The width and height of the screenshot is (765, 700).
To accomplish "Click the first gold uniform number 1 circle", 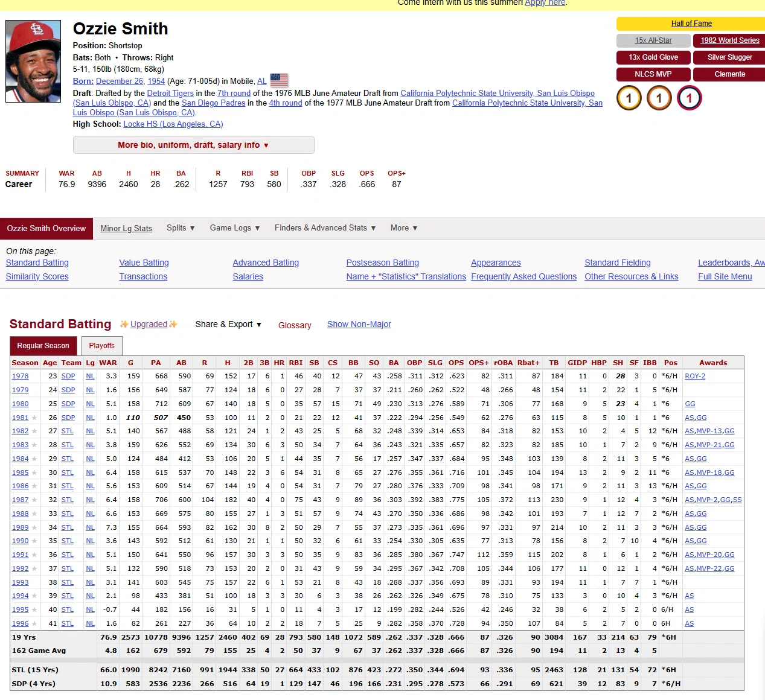I will (629, 98).
